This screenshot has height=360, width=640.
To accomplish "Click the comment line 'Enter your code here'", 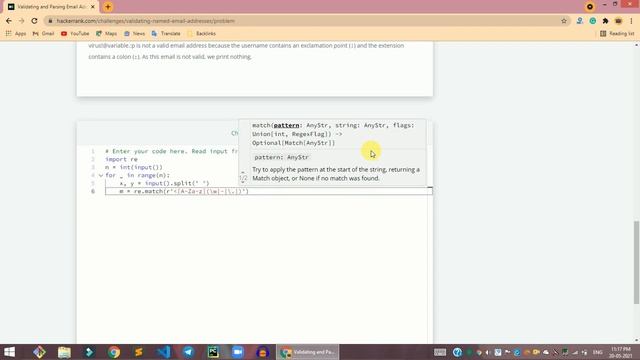I will (171, 151).
